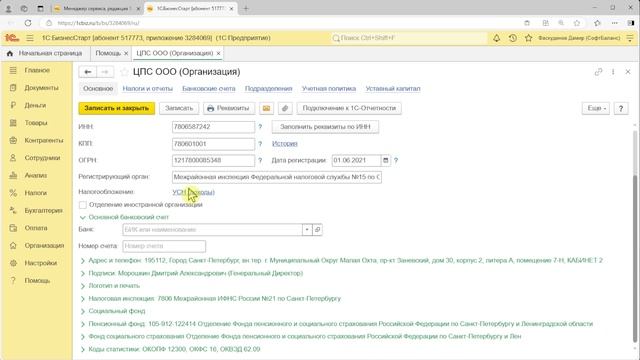Image resolution: width=640 pixels, height=360 pixels.
Task: Open Главное section in sidebar
Action: click(x=36, y=70)
